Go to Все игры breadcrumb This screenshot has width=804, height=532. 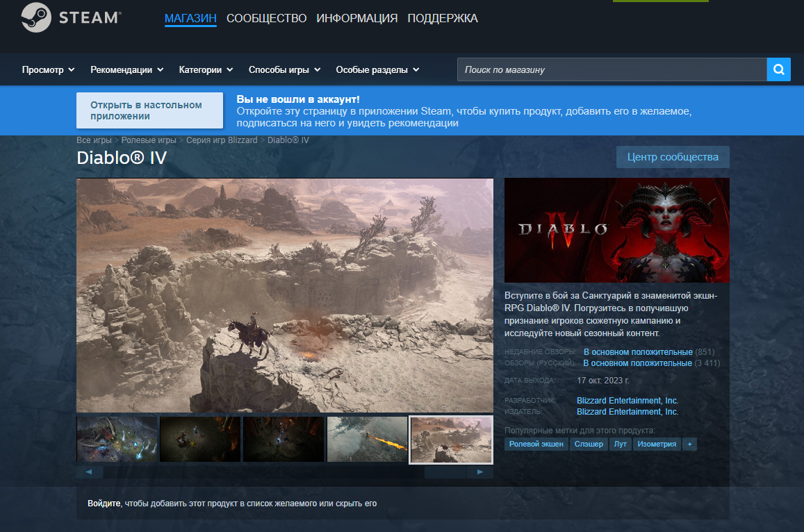(x=94, y=140)
